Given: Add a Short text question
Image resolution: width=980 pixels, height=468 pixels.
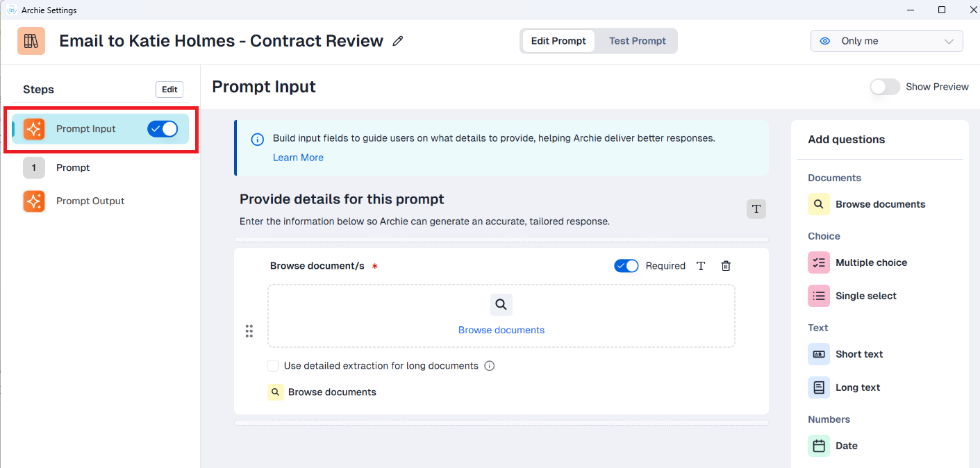Looking at the screenshot, I should click(858, 354).
